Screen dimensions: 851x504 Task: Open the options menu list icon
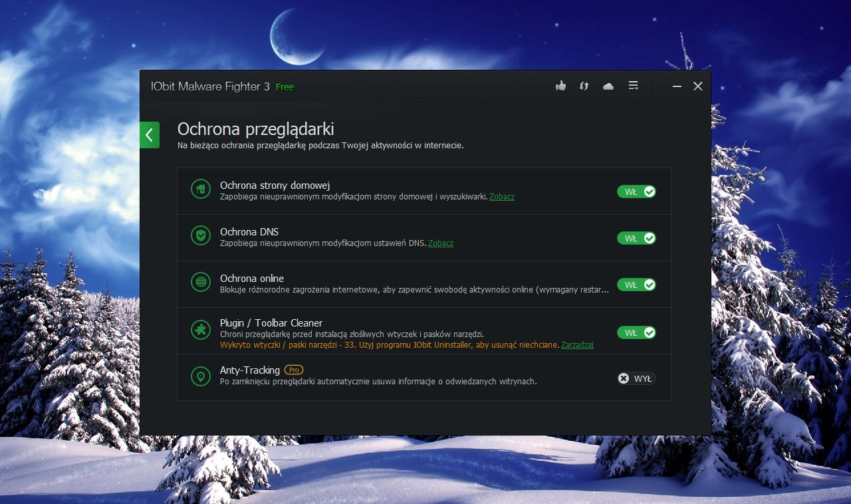634,86
